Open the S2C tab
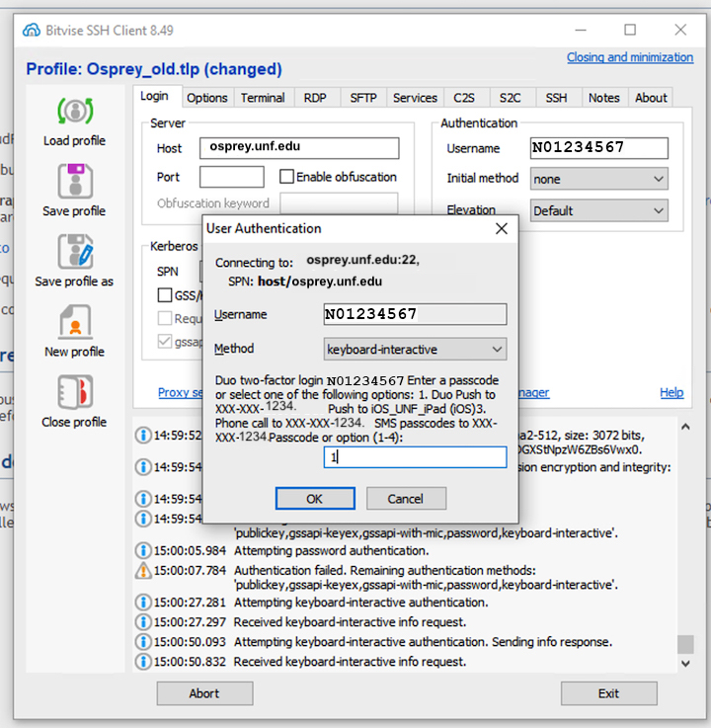This screenshot has height=728, width=711. click(511, 98)
